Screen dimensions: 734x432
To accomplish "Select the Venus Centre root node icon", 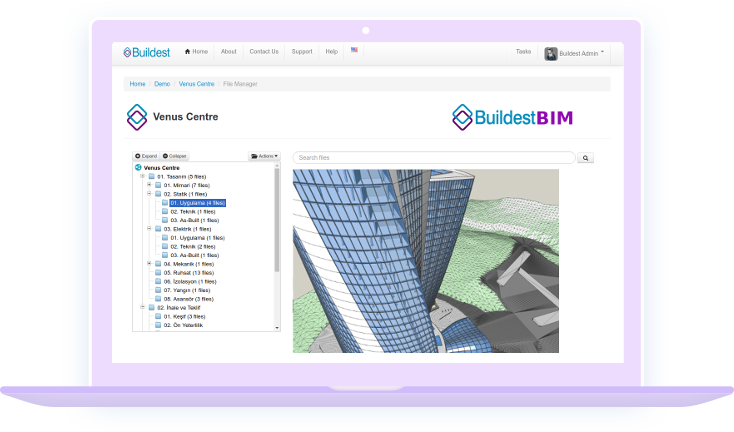I will [x=138, y=168].
